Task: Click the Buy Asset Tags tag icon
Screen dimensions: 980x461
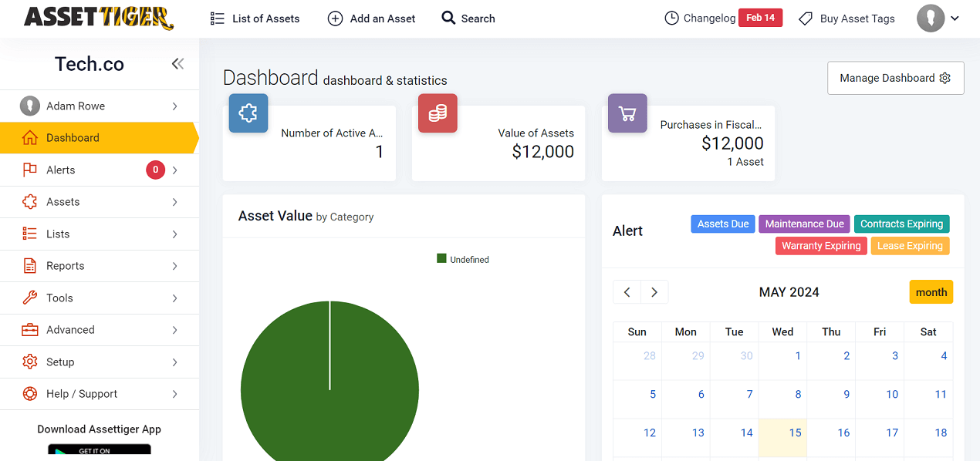Action: pos(806,19)
